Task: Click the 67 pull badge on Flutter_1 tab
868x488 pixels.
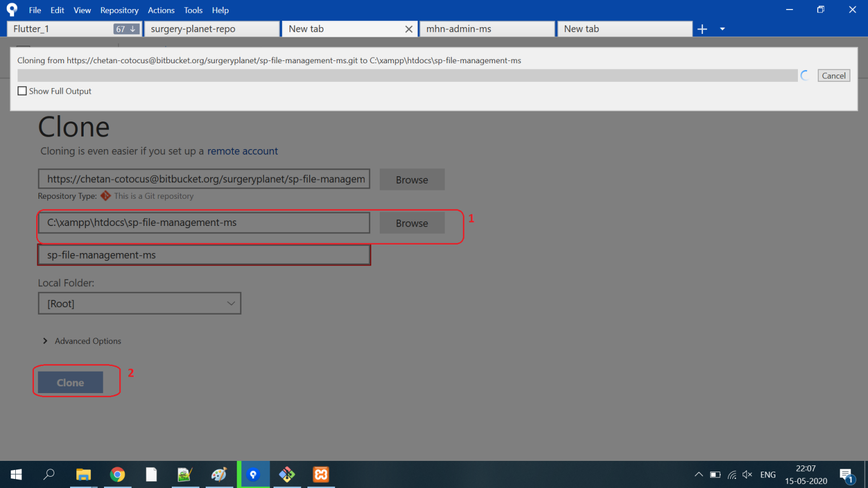Action: (x=126, y=29)
